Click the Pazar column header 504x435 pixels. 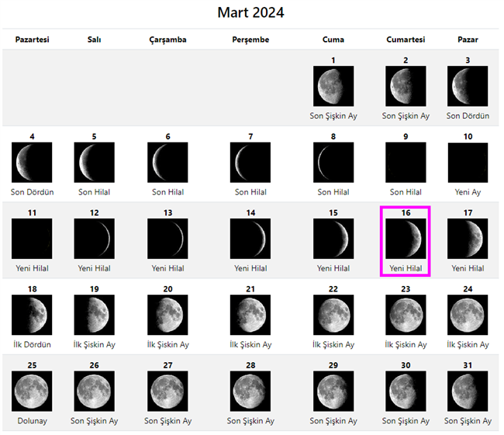tap(468, 40)
